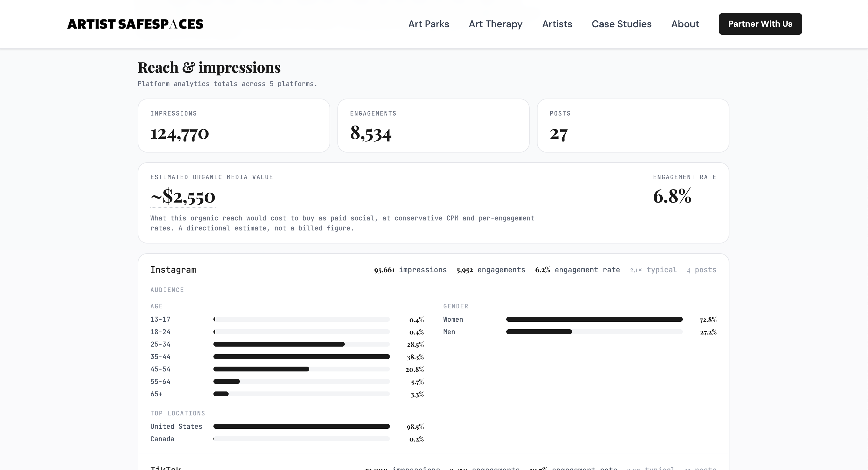This screenshot has width=868, height=470.
Task: Click the Canada location name
Action: (x=162, y=439)
